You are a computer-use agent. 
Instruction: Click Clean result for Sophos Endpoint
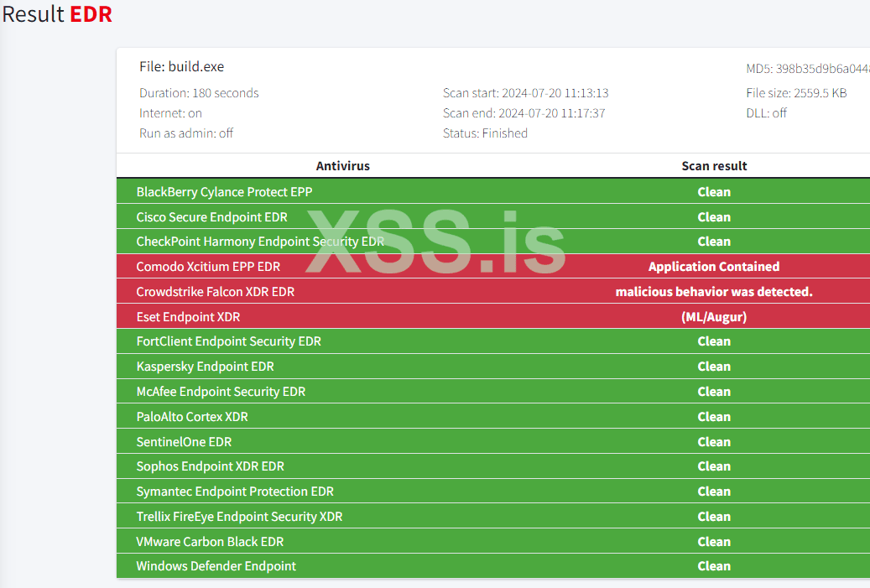(714, 466)
